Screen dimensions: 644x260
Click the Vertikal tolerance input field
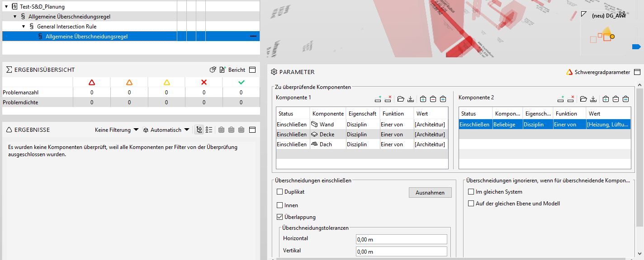click(401, 251)
